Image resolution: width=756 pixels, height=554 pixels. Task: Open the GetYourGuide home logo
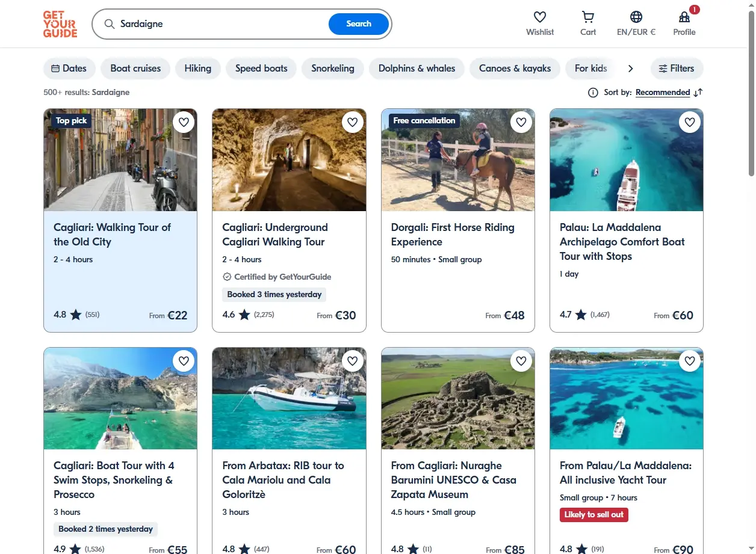[x=60, y=24]
